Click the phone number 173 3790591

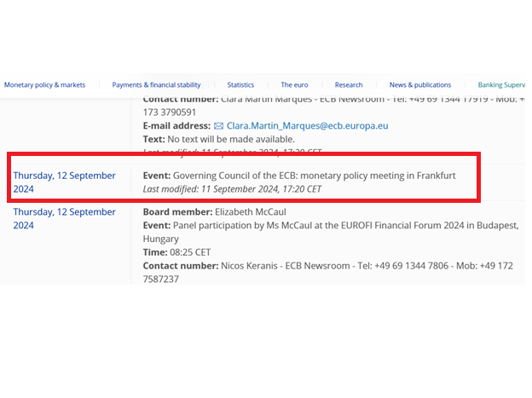(170, 112)
